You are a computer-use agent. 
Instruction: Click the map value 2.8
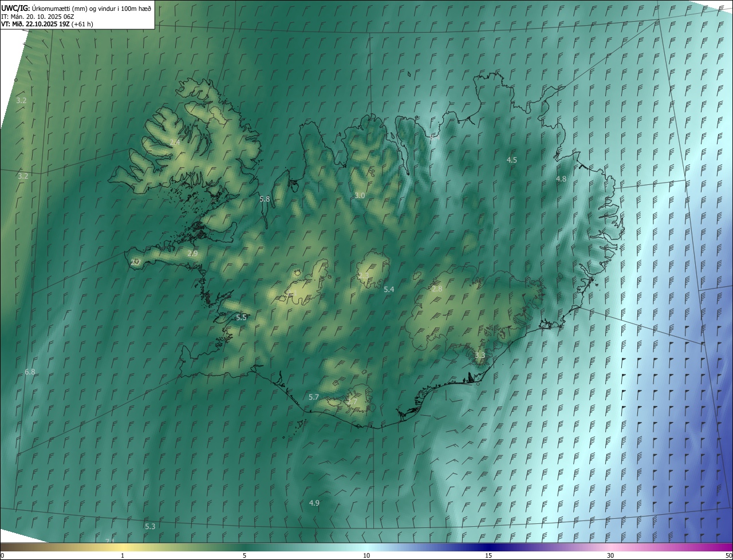click(x=437, y=289)
